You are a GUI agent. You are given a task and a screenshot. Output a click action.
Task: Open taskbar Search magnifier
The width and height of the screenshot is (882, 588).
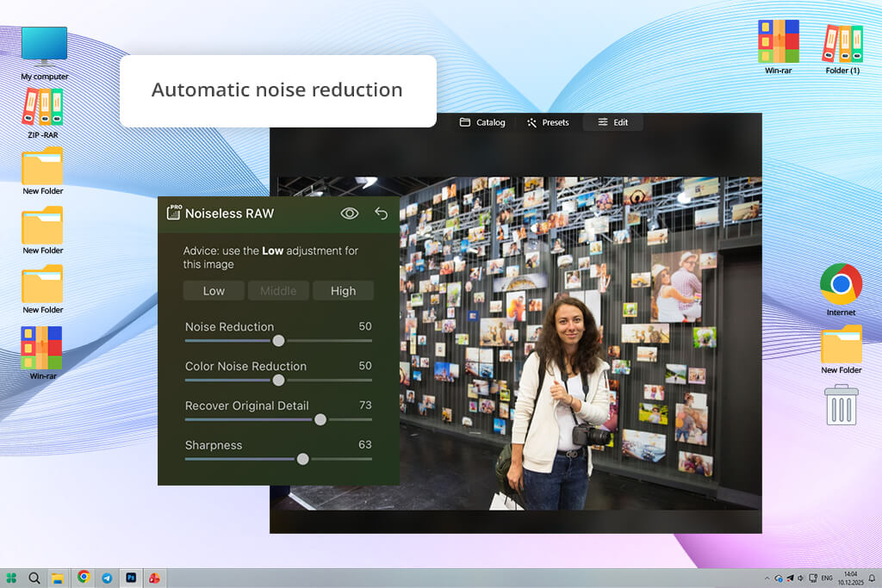pos(34,578)
